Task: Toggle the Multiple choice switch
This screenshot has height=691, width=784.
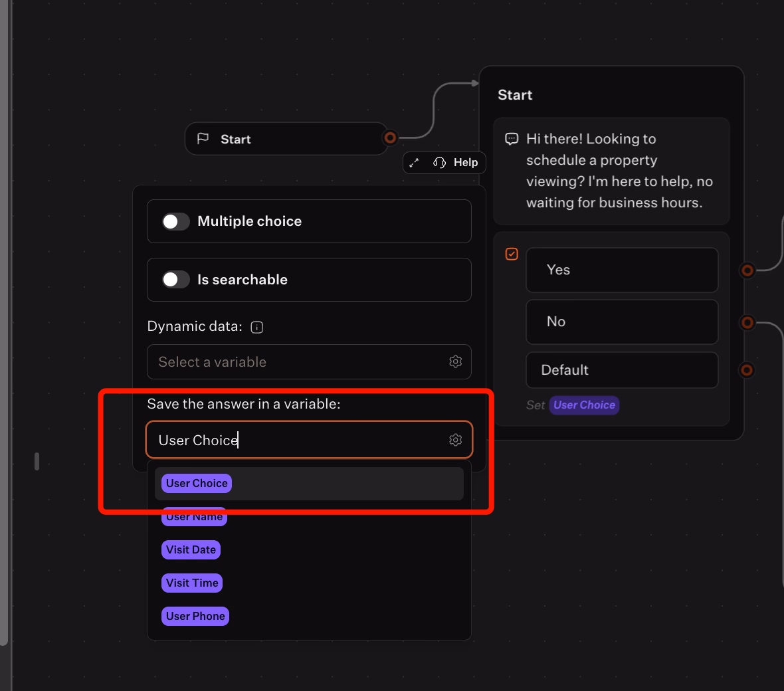Action: click(176, 221)
